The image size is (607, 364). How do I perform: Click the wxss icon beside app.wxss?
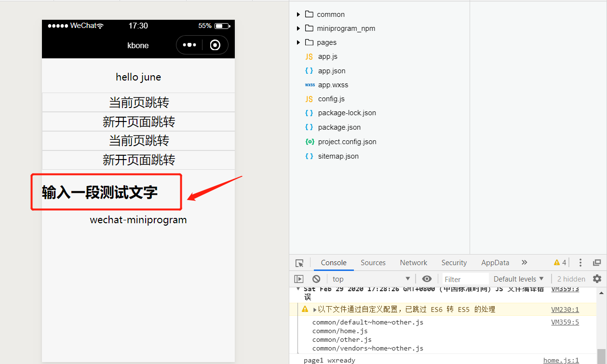point(310,85)
